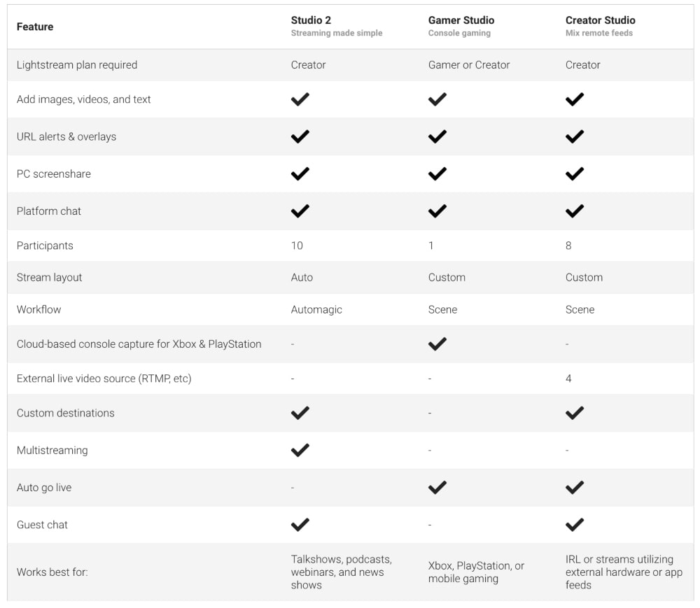The height and width of the screenshot is (608, 700).
Task: Click Studio 2 checkmark for Guest chat
Action: (x=300, y=524)
